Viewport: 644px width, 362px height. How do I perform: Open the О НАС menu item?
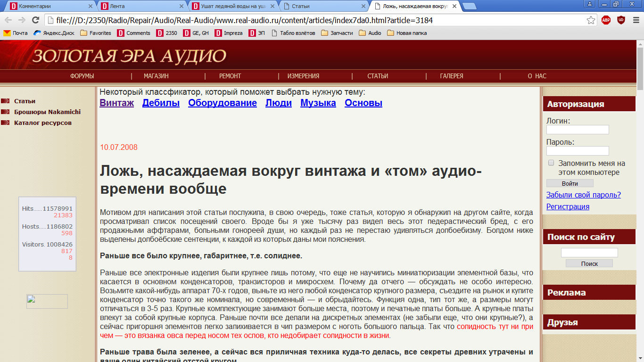pyautogui.click(x=537, y=76)
